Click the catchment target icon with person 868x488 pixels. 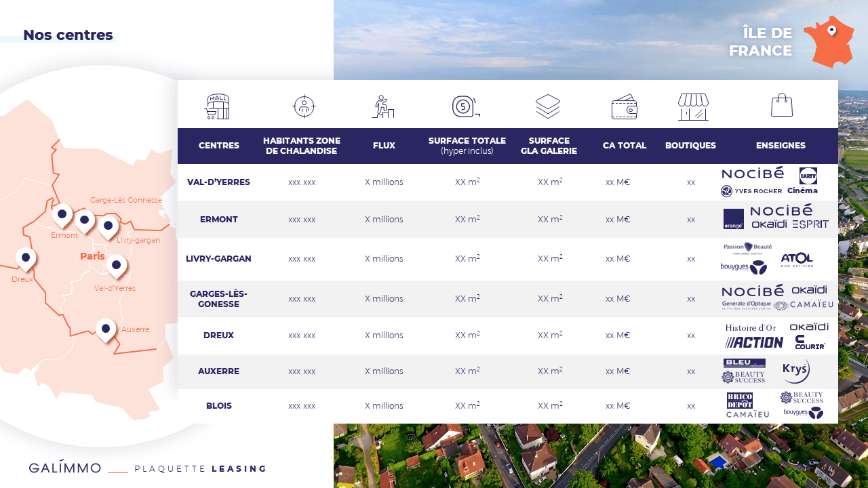(x=304, y=106)
